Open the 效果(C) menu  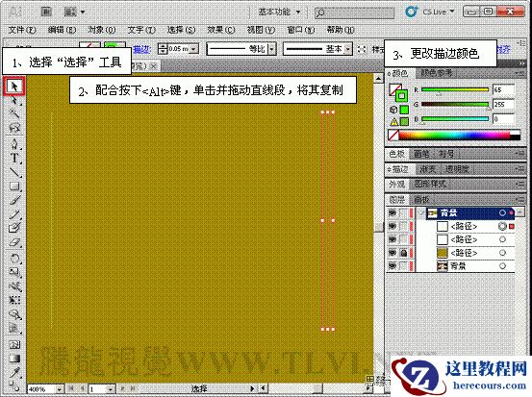point(221,30)
